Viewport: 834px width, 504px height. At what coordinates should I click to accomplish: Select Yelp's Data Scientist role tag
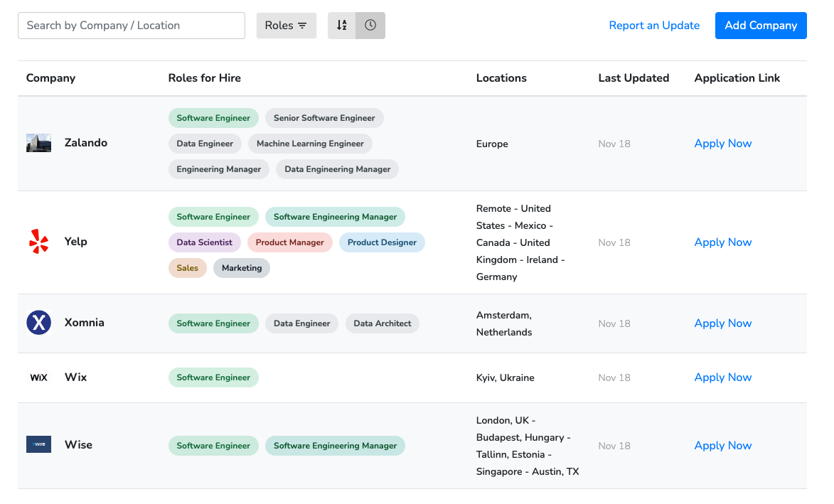click(x=204, y=242)
